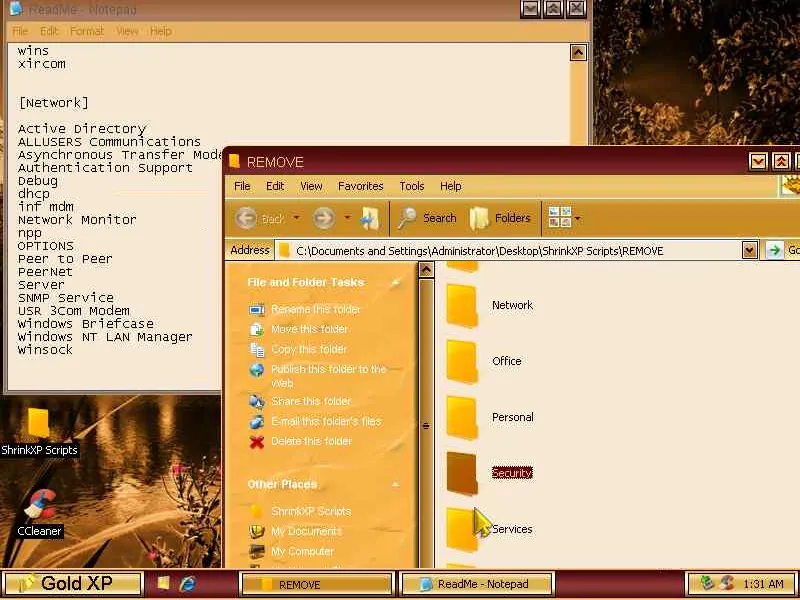Click Delete this folder link

[311, 441]
